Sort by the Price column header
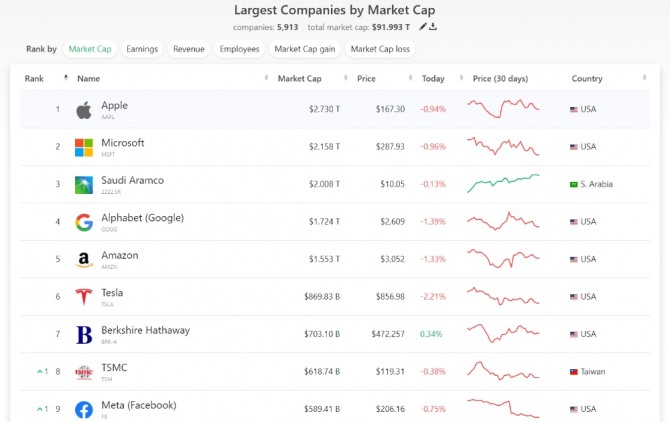Screen dimensions: 670x422 pos(367,78)
